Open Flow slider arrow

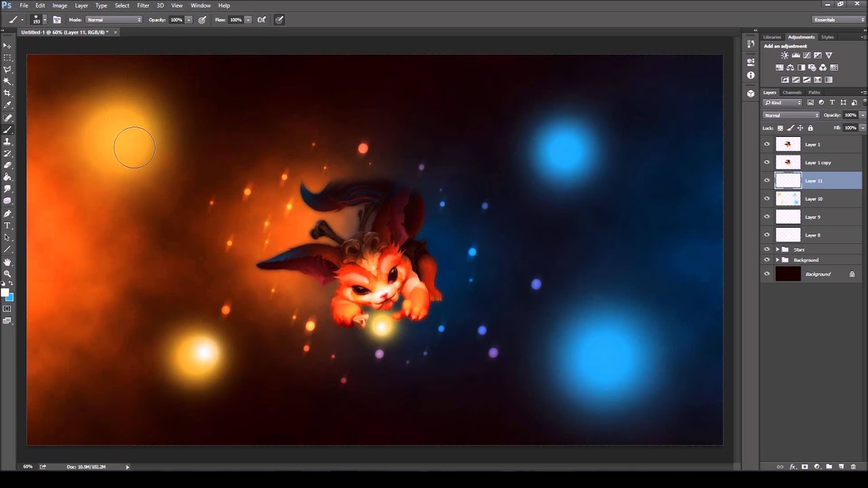point(248,20)
